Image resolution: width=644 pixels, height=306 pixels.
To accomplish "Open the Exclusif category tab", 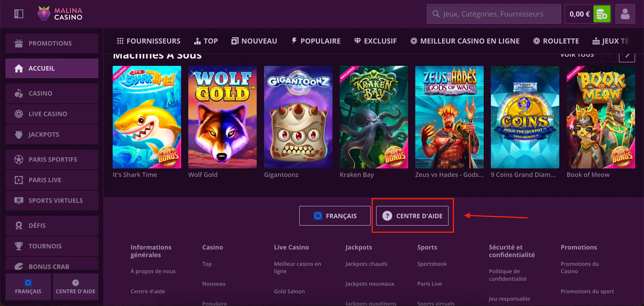I will pyautogui.click(x=375, y=41).
